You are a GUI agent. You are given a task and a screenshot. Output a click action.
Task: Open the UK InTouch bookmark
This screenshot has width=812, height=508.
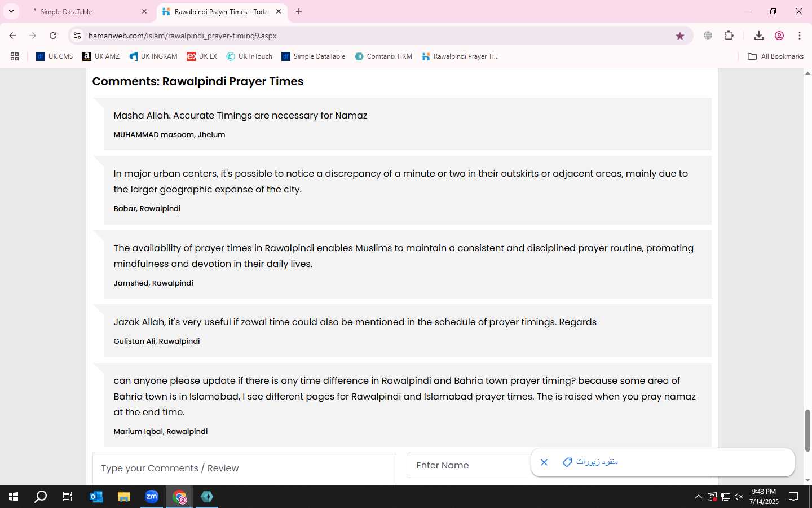click(249, 56)
